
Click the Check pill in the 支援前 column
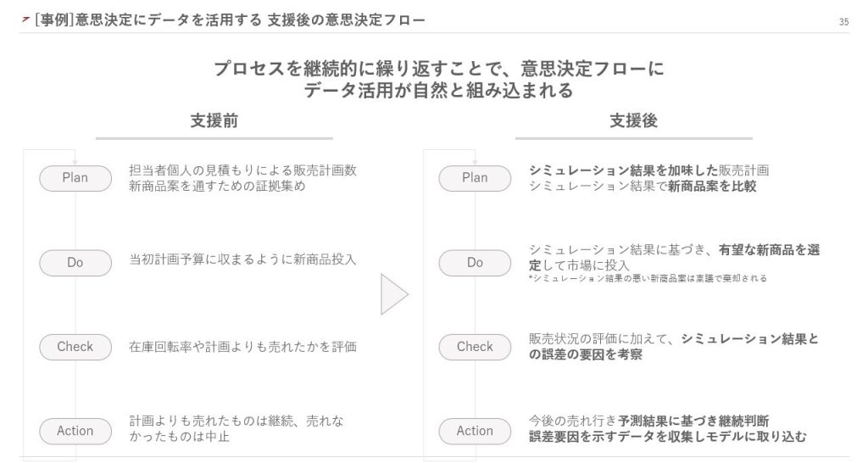click(75, 347)
